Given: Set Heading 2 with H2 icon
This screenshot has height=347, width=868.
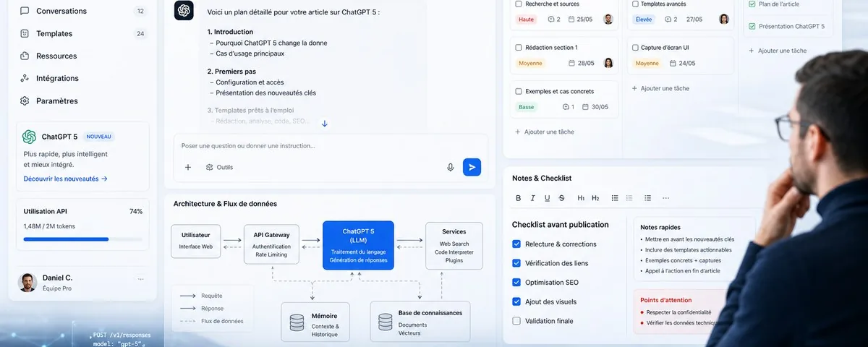Looking at the screenshot, I should [x=595, y=198].
